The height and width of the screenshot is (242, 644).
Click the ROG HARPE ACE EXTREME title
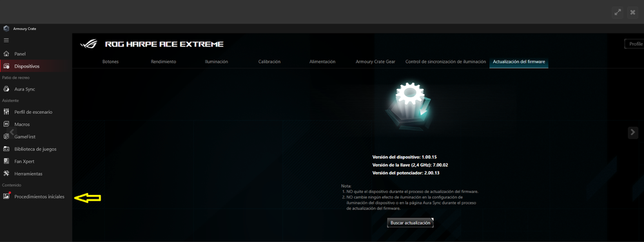click(x=164, y=44)
